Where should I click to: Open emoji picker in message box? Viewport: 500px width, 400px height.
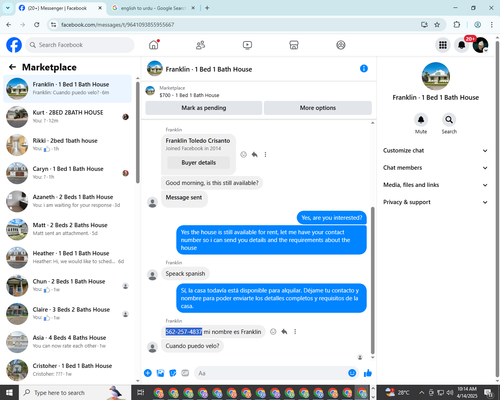[352, 373]
